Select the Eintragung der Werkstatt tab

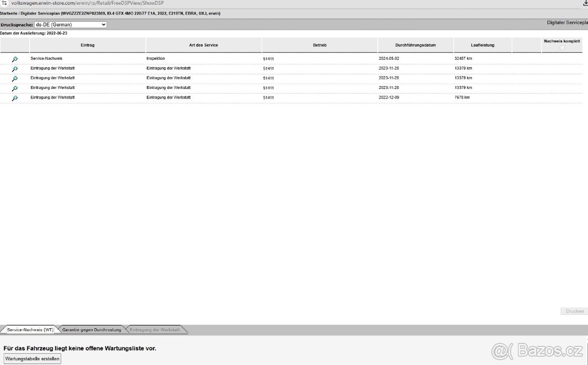(x=154, y=330)
